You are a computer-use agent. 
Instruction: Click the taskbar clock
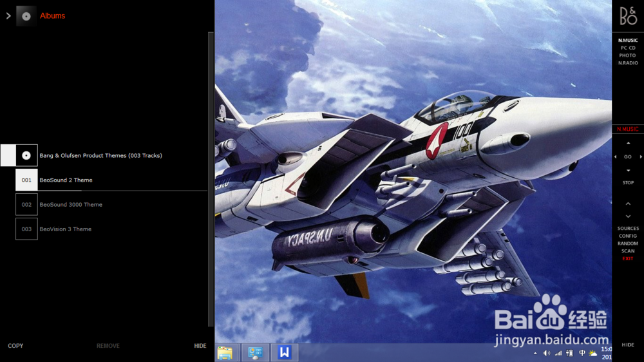coord(606,353)
